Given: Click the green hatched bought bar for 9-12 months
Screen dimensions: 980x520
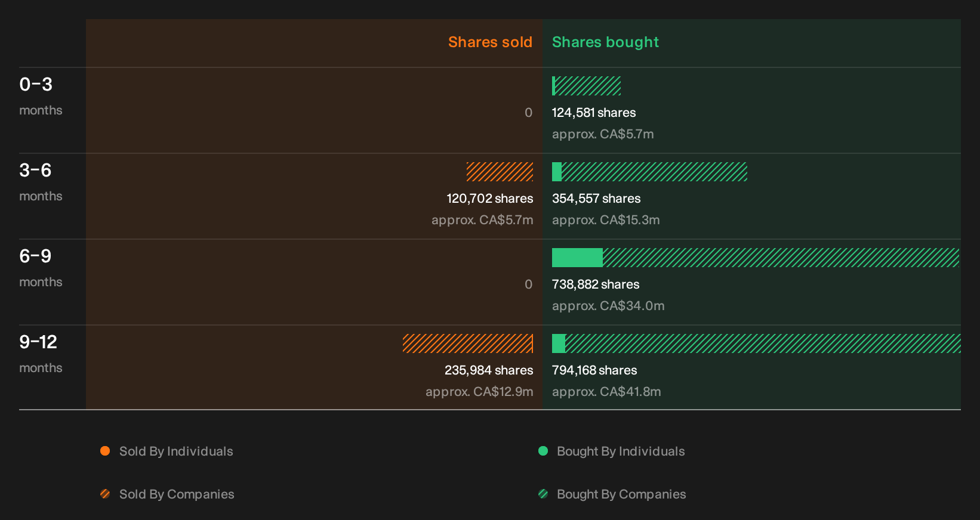Looking at the screenshot, I should (x=763, y=343).
